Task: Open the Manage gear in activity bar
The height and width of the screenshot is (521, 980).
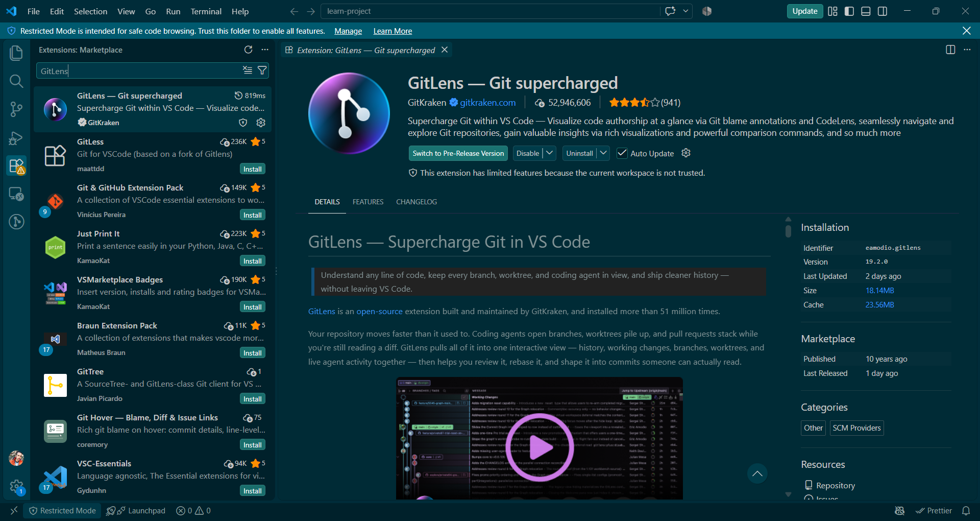Action: tap(16, 486)
